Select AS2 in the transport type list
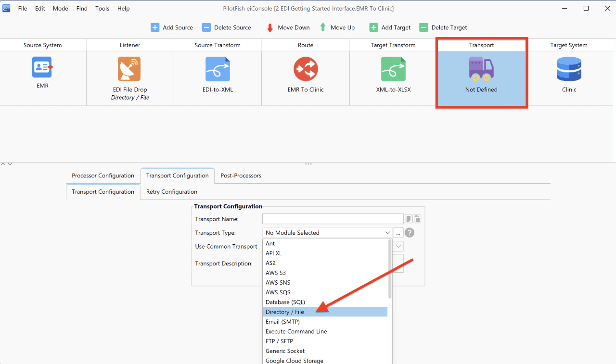Screen dimensions: 616x364 click(325, 263)
